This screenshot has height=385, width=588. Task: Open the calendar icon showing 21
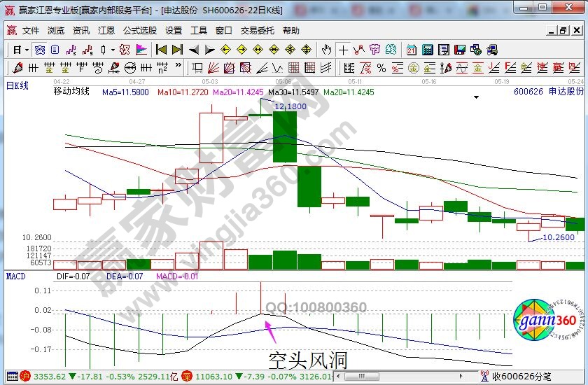[411, 50]
